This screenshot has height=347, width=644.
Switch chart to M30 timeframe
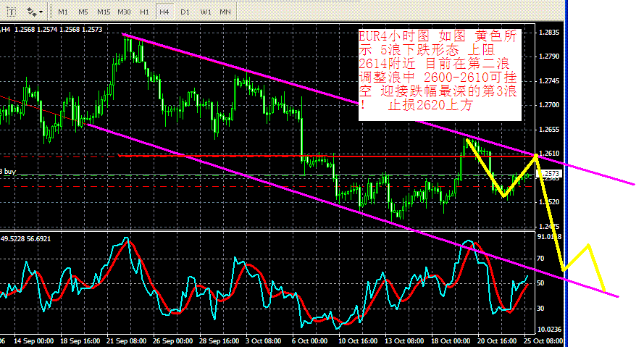click(124, 12)
